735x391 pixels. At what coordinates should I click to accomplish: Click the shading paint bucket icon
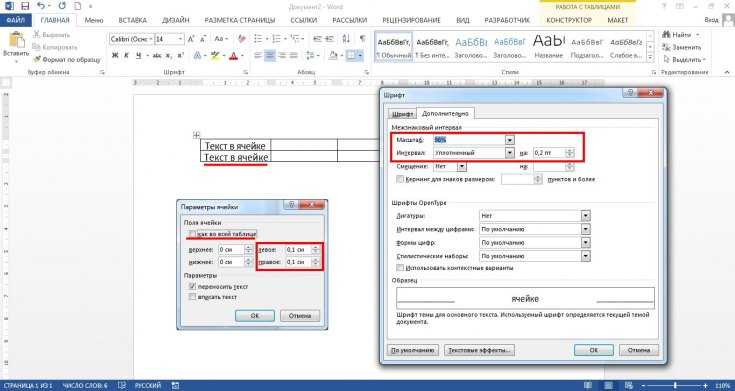point(333,55)
